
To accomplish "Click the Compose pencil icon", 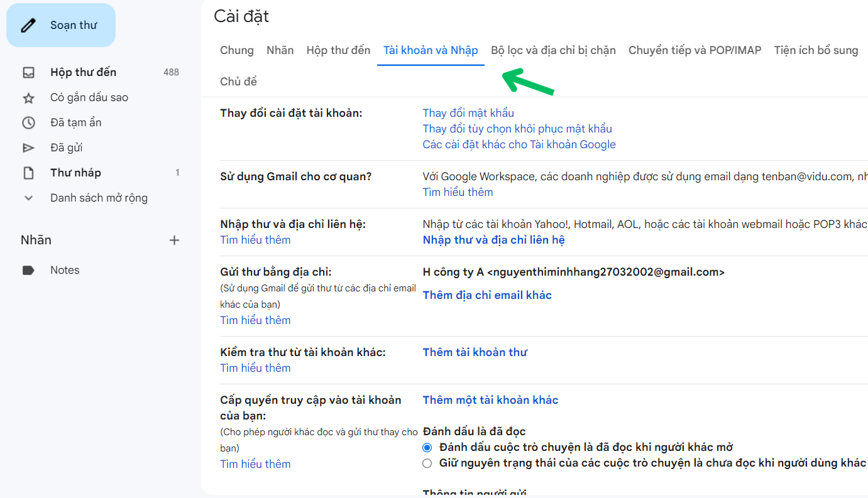I will (x=28, y=25).
